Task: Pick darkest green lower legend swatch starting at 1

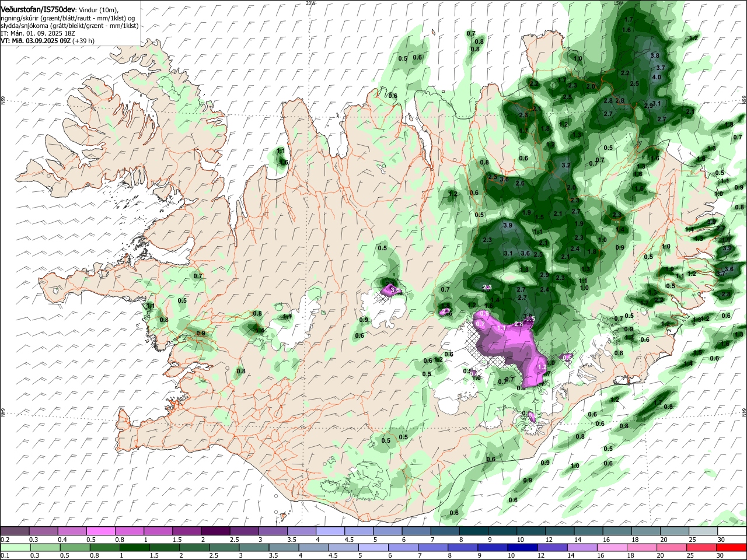Action: coord(134,547)
